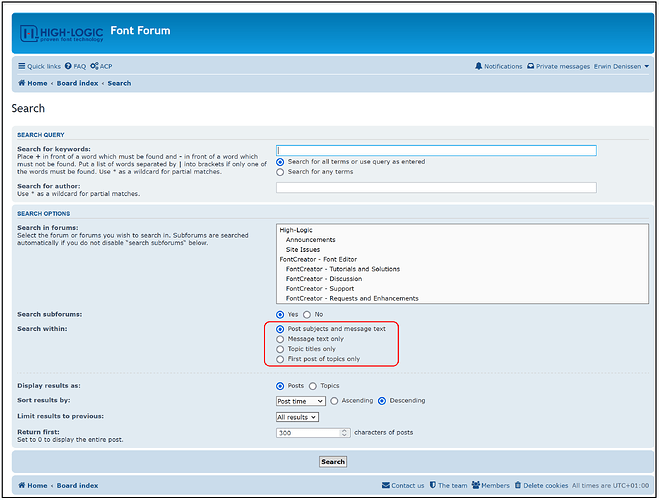Choose Ascending sort order
This screenshot has height=500, width=659.
coord(334,401)
